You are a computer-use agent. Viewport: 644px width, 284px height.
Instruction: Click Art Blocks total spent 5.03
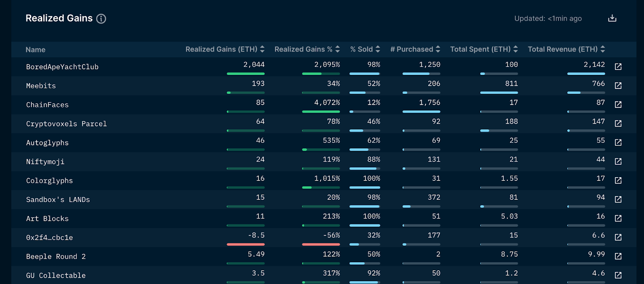point(509,216)
